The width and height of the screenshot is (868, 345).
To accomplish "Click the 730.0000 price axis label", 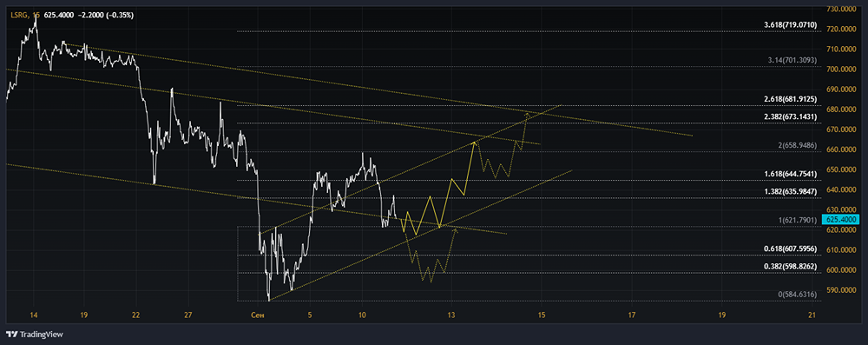I will (x=841, y=9).
